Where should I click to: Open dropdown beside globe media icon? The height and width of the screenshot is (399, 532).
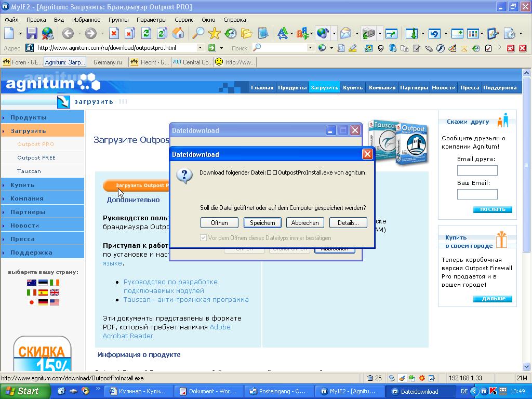[334, 34]
